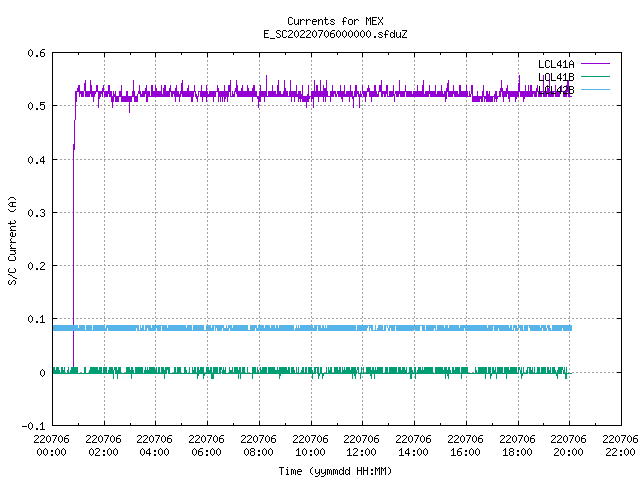The height and width of the screenshot is (480, 640).
Task: Click the 220706 20:00 x-axis tick label
Action: click(568, 446)
